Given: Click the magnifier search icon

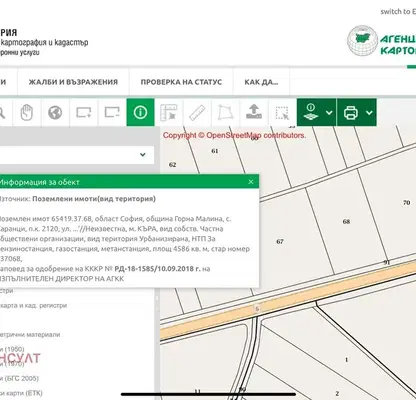Looking at the screenshot, I should [4, 112].
